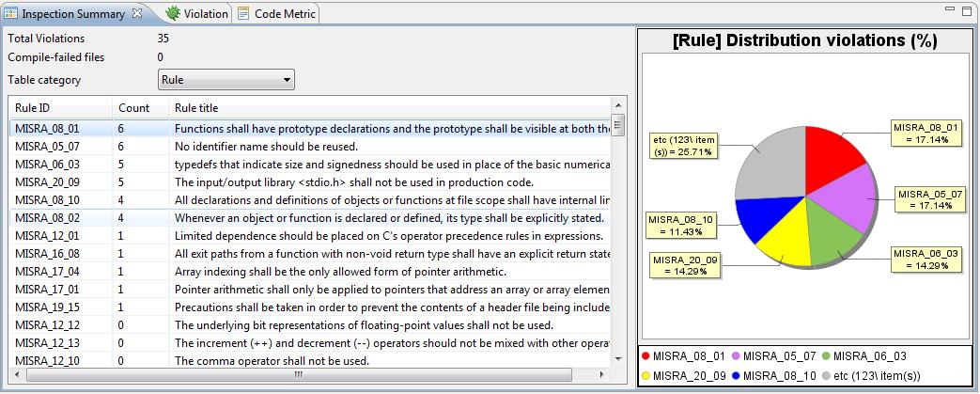Click the yellow MISRA_20_09 legend swatch

646,375
